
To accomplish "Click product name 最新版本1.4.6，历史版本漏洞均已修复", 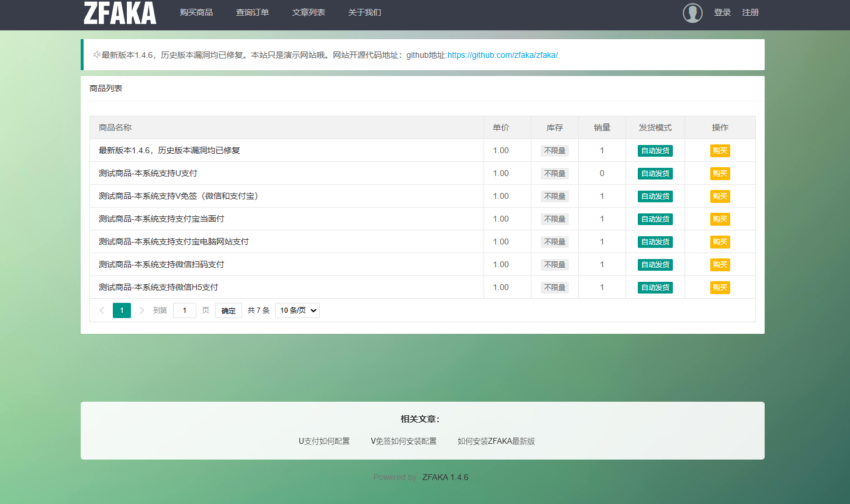I will (170, 150).
